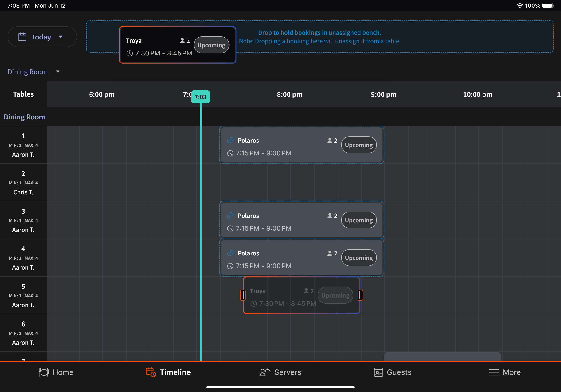Click the 7:03 current time marker
The image size is (561, 392).
click(x=200, y=97)
